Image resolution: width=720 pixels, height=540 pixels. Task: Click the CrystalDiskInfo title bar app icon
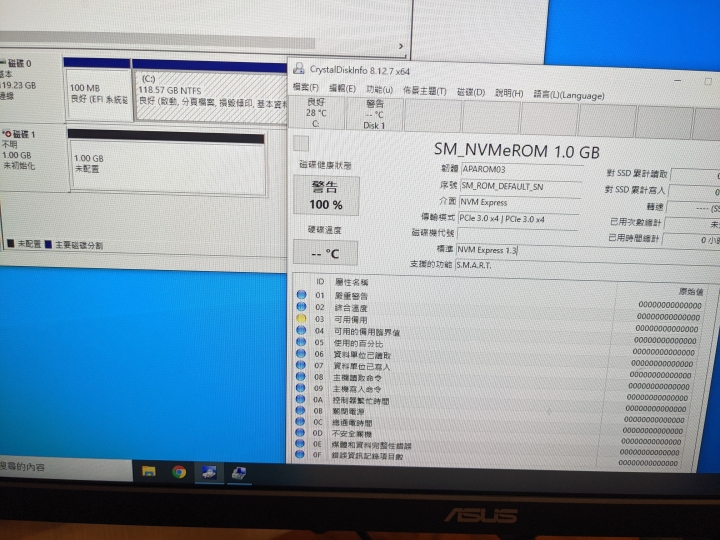pyautogui.click(x=299, y=68)
